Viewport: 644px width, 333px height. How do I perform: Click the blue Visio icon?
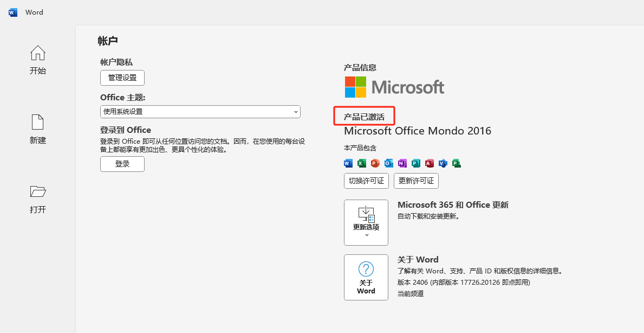443,163
